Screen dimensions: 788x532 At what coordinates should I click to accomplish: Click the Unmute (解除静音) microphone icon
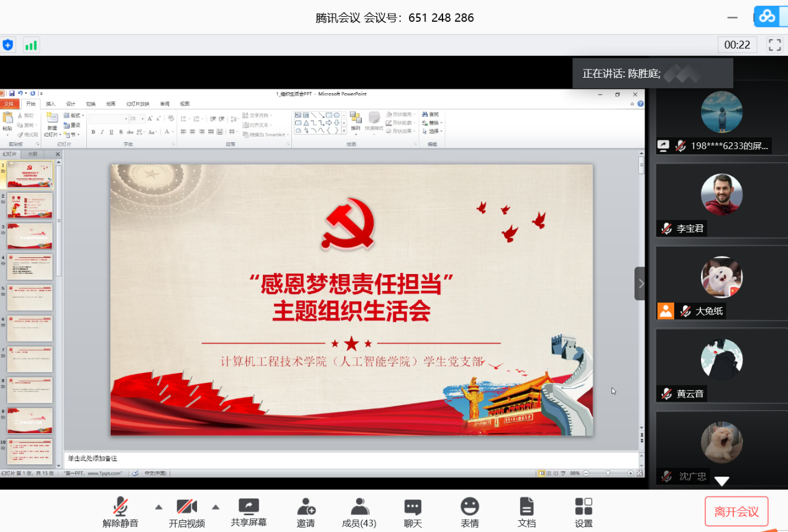[120, 507]
